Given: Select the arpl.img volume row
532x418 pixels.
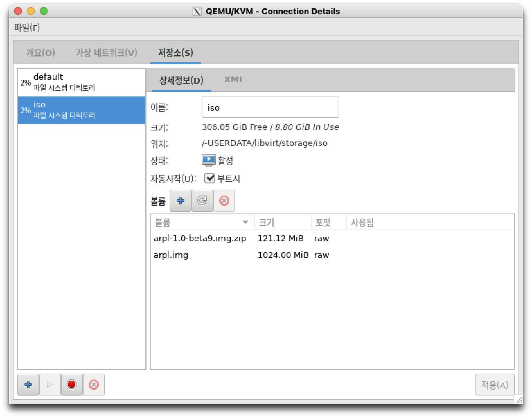Looking at the screenshot, I should 171,255.
